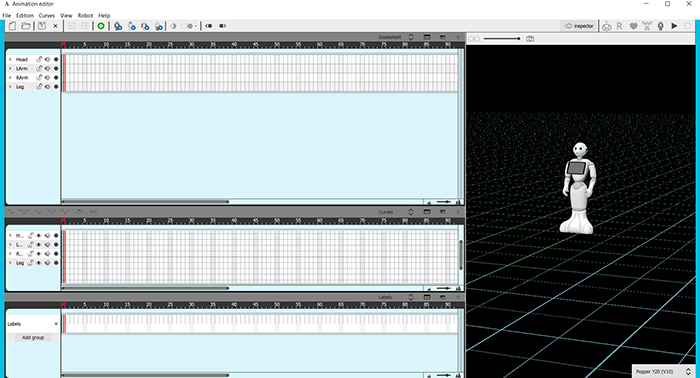
Task: Close the animation with toolbar X icon
Action: pos(55,26)
